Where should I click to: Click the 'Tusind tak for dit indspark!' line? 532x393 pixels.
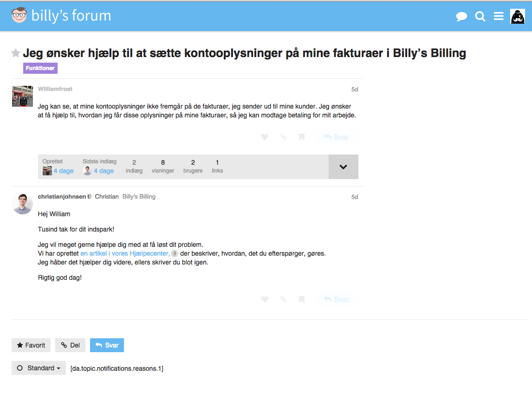coord(76,229)
